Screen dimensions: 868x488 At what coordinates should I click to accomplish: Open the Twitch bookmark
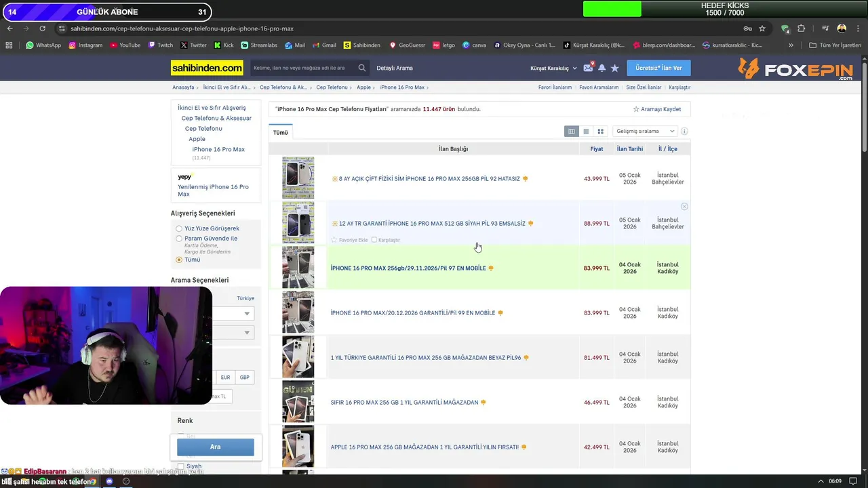[160, 45]
